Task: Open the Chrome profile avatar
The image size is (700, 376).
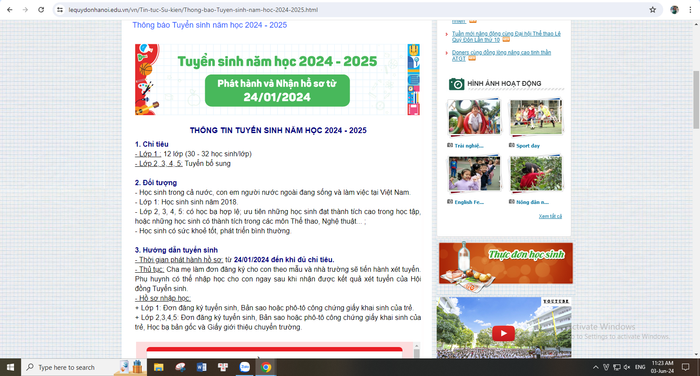Action: 674,9
